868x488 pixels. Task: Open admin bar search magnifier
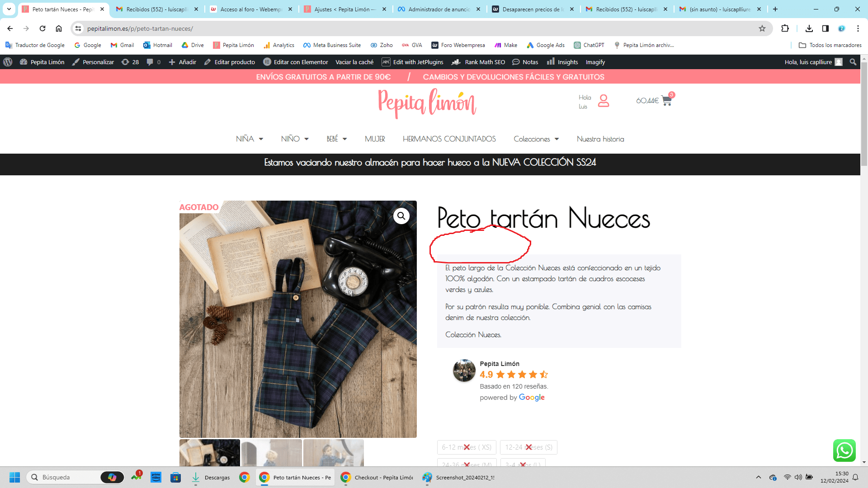[x=853, y=62]
